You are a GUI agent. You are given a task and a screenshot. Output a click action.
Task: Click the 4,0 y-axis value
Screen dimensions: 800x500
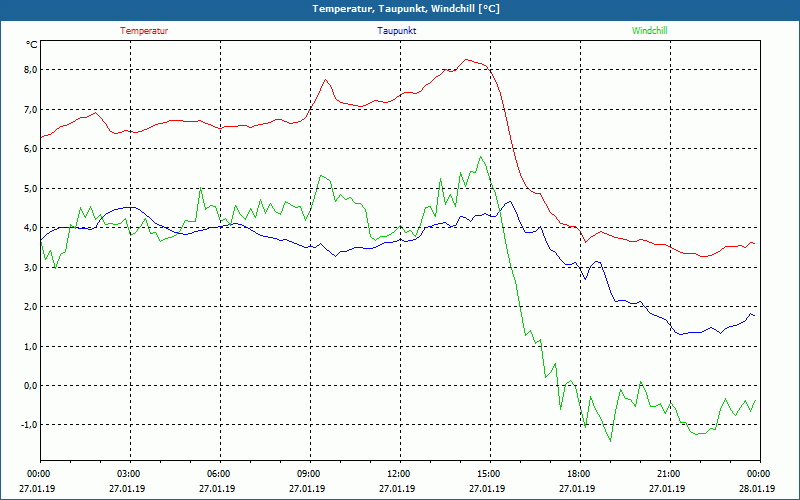31,228
